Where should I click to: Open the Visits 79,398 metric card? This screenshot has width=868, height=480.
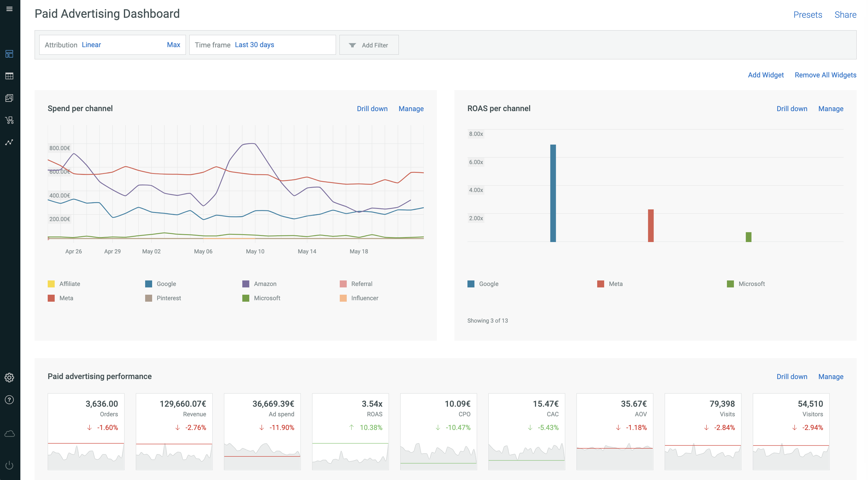[703, 431]
